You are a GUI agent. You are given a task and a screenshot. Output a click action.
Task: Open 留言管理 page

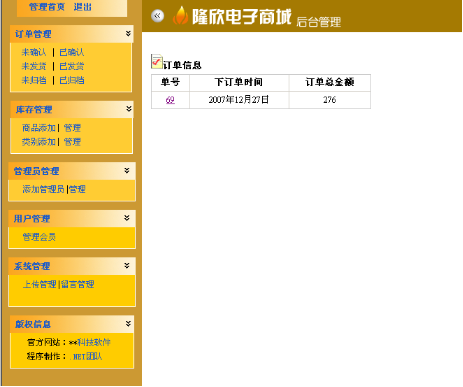point(78,284)
